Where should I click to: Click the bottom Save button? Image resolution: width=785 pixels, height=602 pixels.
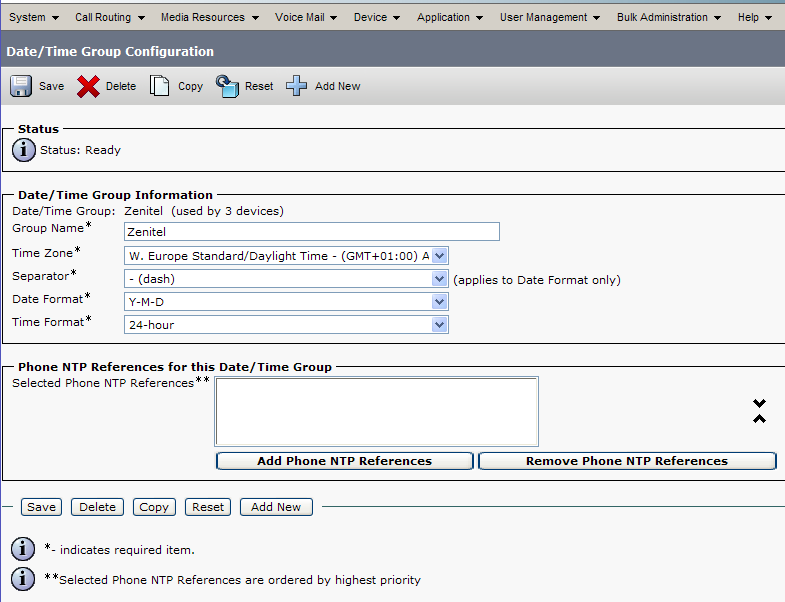tap(41, 507)
